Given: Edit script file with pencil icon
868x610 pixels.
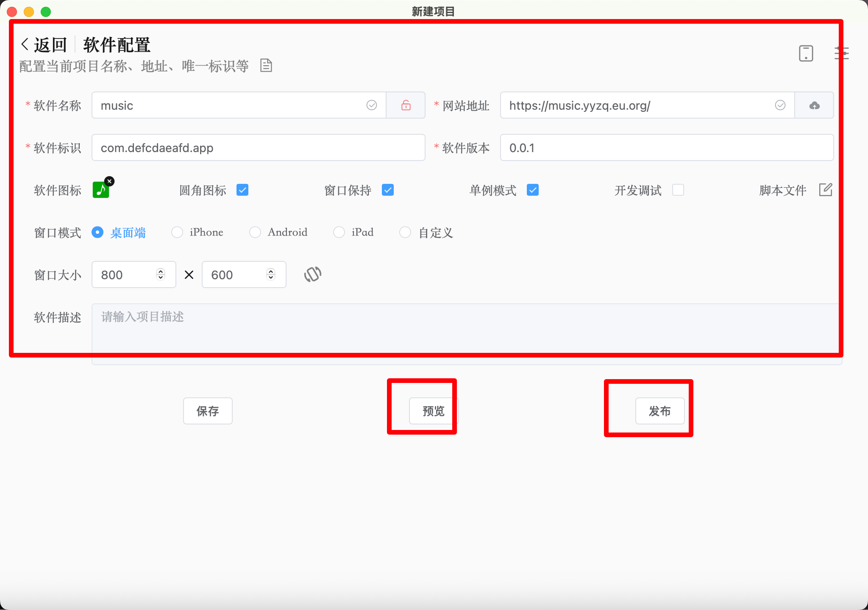Looking at the screenshot, I should [x=825, y=190].
